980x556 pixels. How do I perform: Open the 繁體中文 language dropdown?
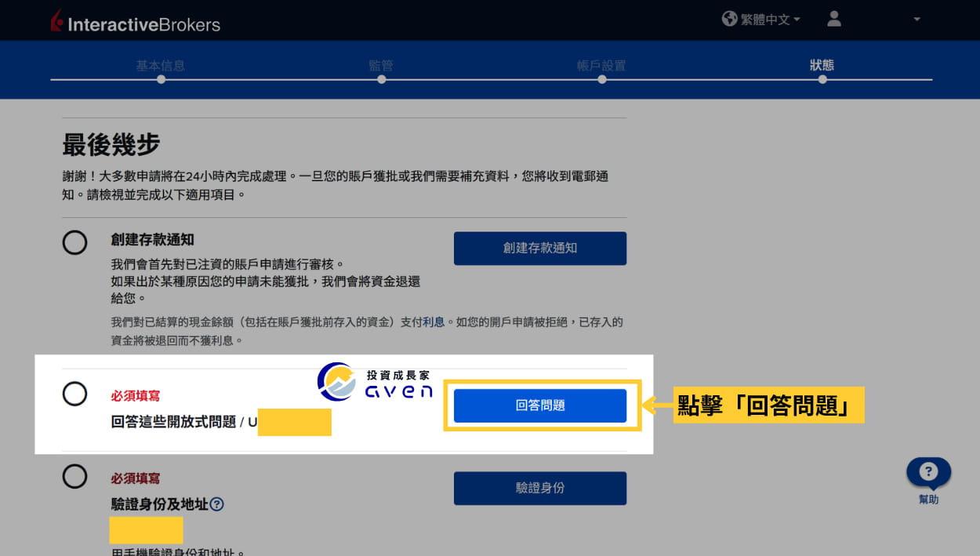770,20
